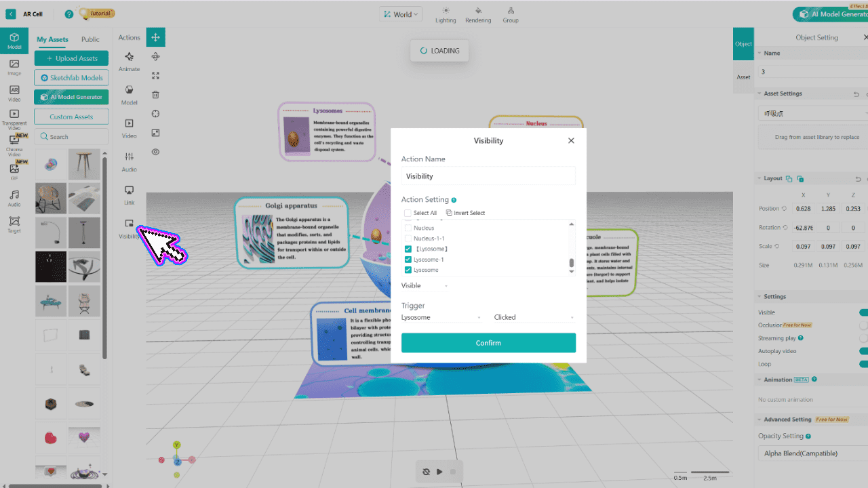Open the Music Audio sidebar icon
Image resolution: width=868 pixels, height=488 pixels.
[x=14, y=195]
